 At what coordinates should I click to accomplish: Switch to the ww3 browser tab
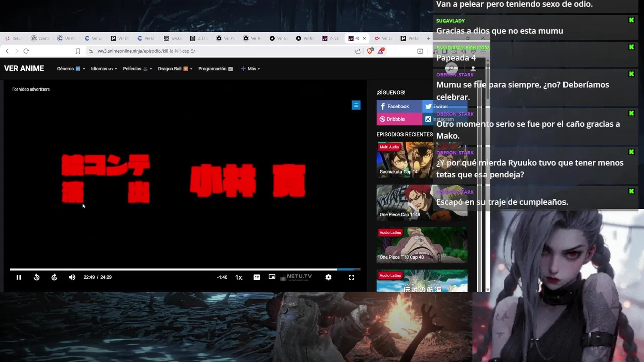point(172,38)
